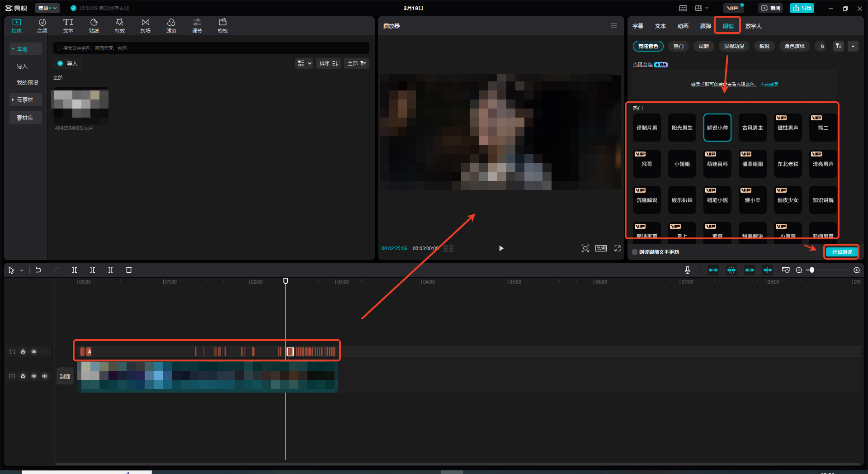This screenshot has width=868, height=474.
Task: Open the 转场 transitions panel
Action: click(146, 26)
